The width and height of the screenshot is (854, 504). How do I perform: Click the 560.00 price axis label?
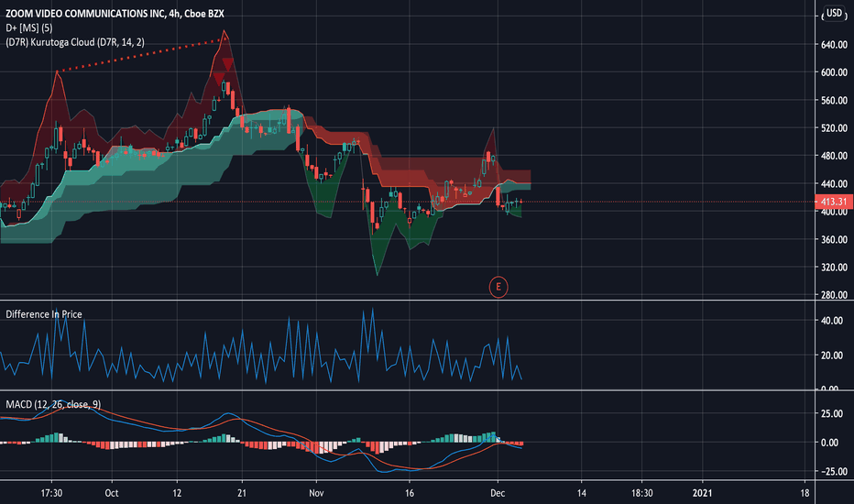tap(834, 100)
